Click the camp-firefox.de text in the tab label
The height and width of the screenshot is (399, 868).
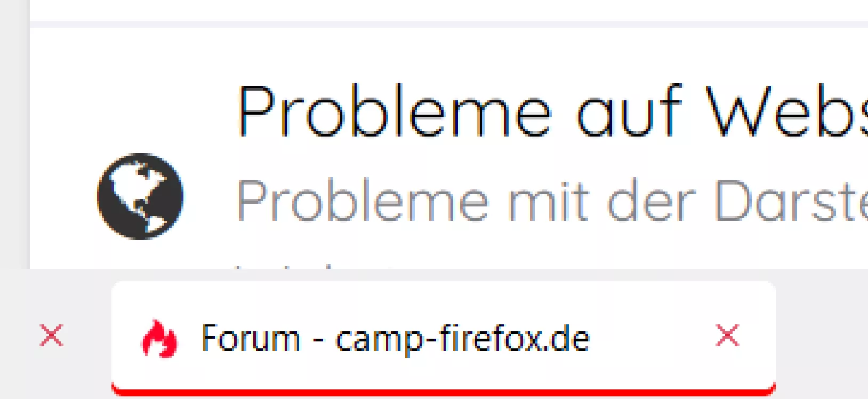point(462,339)
